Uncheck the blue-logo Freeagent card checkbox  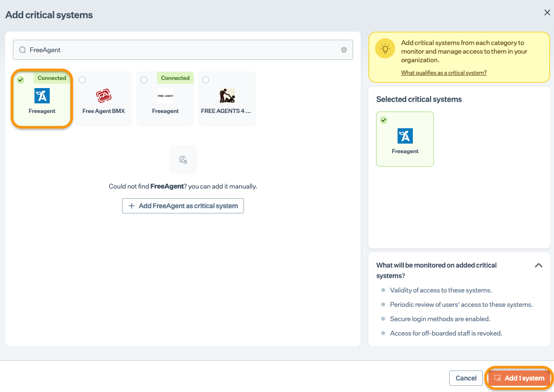click(21, 80)
